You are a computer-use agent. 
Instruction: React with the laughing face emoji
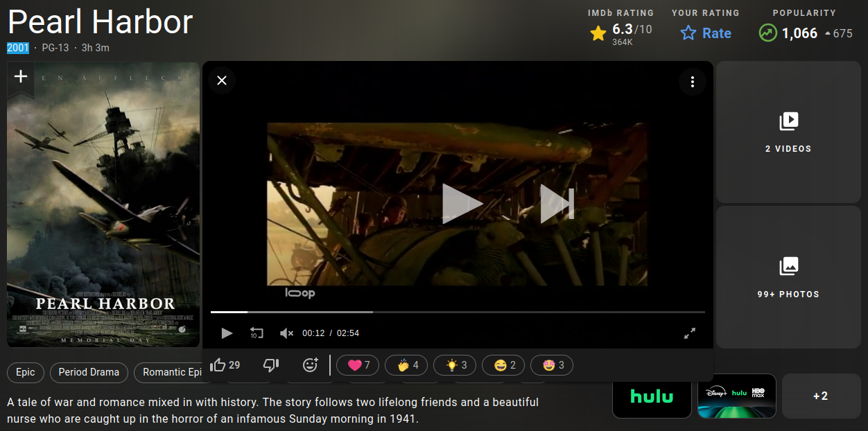503,365
